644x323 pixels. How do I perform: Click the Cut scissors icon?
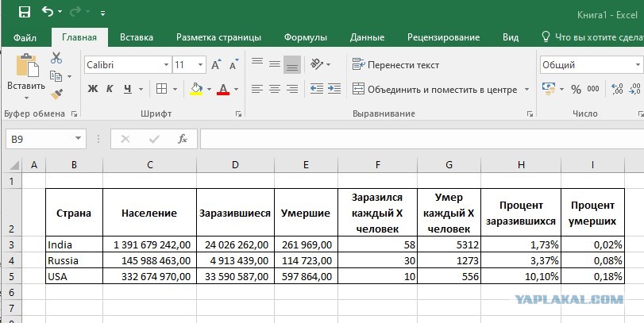[56, 58]
